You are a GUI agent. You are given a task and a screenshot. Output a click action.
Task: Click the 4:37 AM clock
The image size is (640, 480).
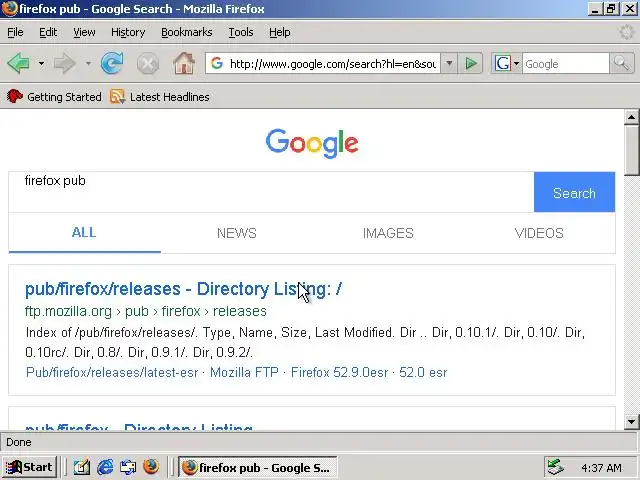pyautogui.click(x=601, y=468)
